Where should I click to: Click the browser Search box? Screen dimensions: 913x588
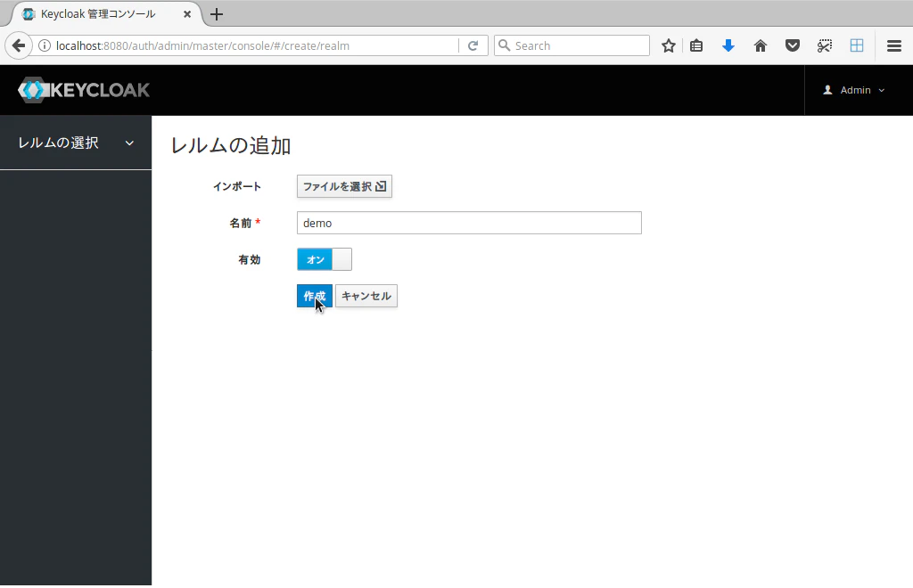pyautogui.click(x=572, y=45)
